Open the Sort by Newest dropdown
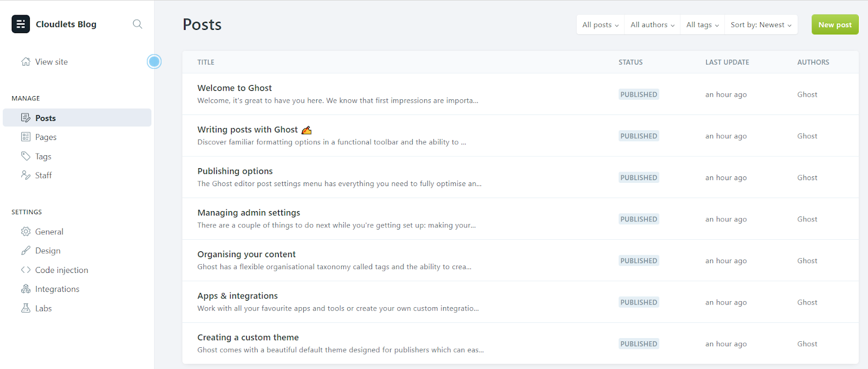Screen dimensions: 868x369 click(x=761, y=24)
